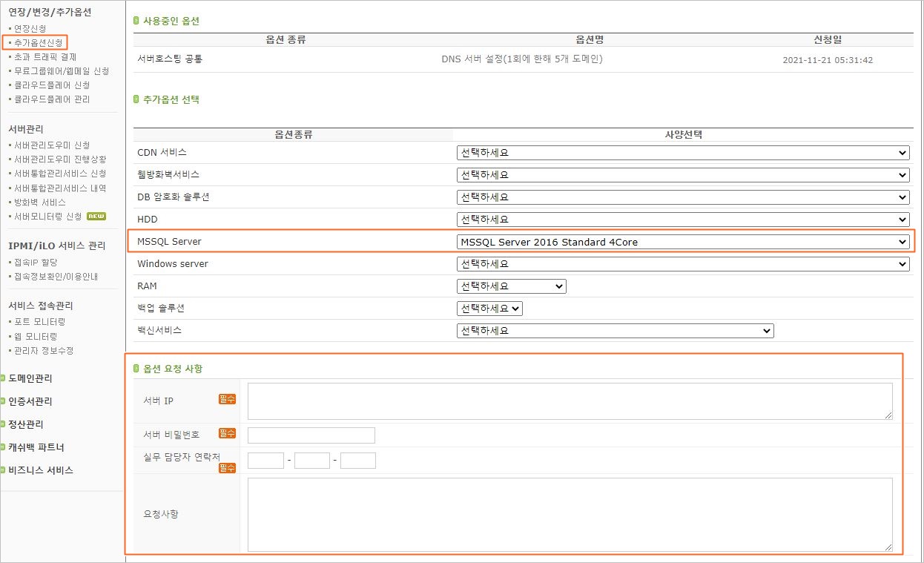Click the 요청사항 text area
The width and height of the screenshot is (924, 563).
(570, 514)
